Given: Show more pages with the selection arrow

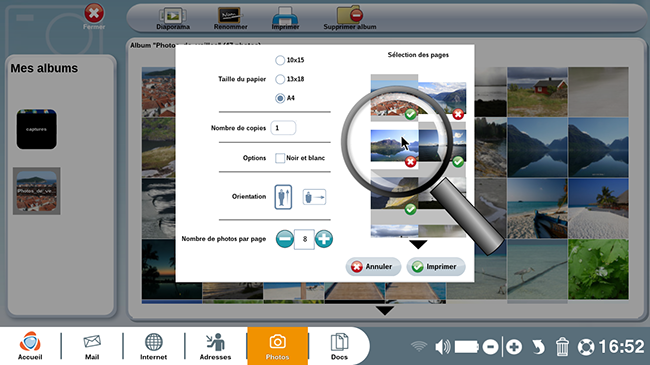Looking at the screenshot, I should pyautogui.click(x=418, y=244).
